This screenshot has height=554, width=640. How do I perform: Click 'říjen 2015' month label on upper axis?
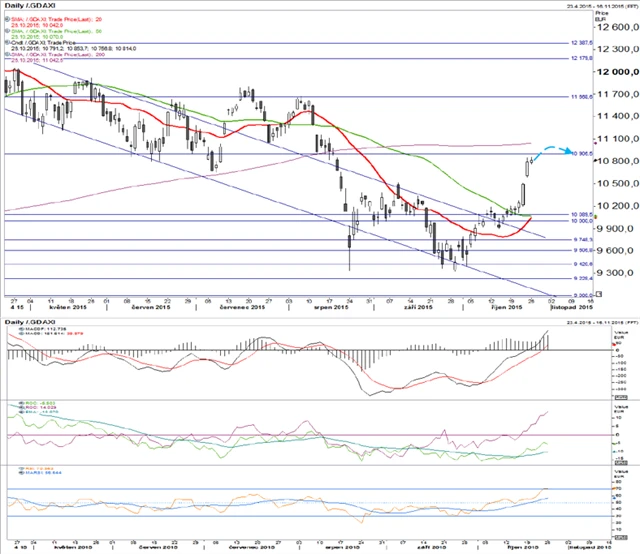506,307
